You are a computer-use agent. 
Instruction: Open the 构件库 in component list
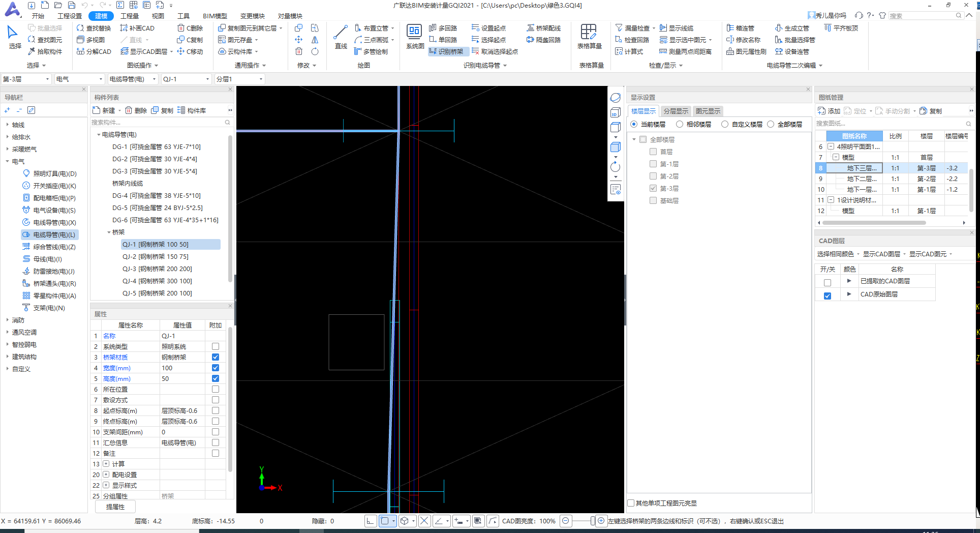click(x=192, y=110)
